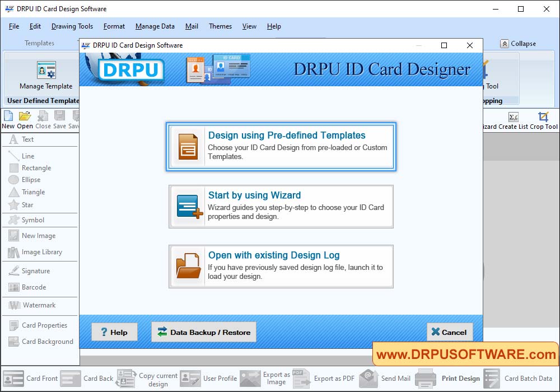Select the Barcode tool
The image size is (560, 392).
click(27, 287)
